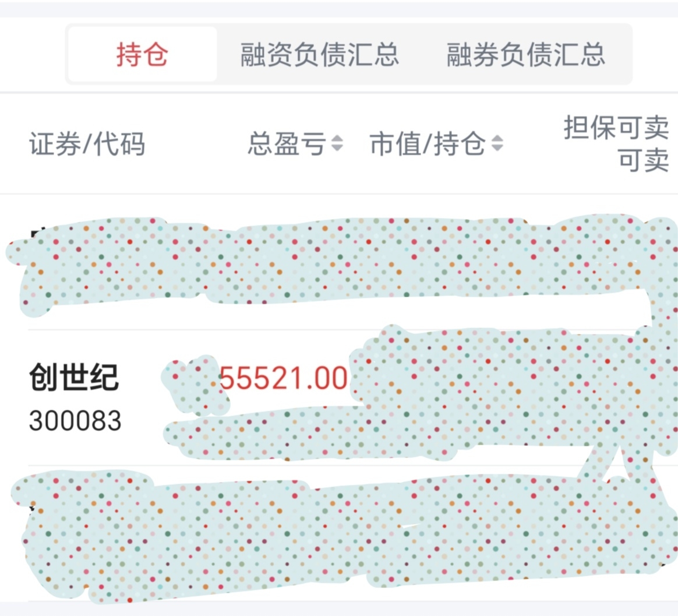Screen dimensions: 678x616
Task: Click the 担保可卖 column header text
Action: [x=616, y=128]
